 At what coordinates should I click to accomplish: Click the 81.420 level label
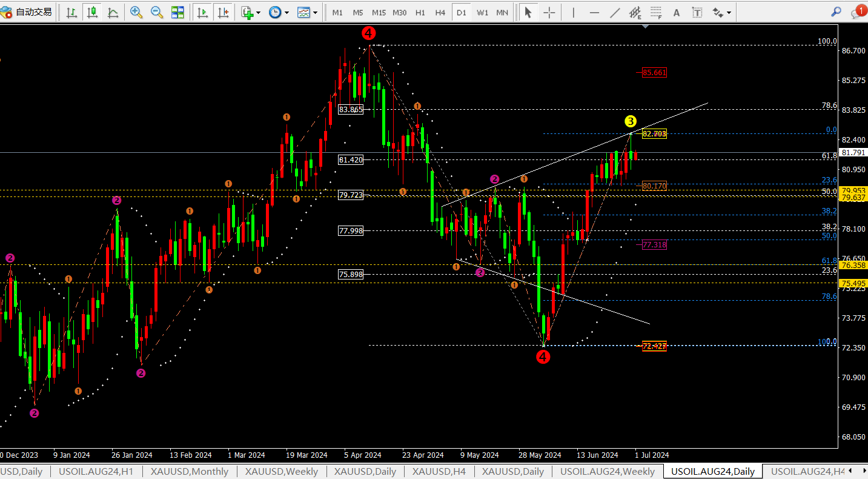(x=351, y=160)
